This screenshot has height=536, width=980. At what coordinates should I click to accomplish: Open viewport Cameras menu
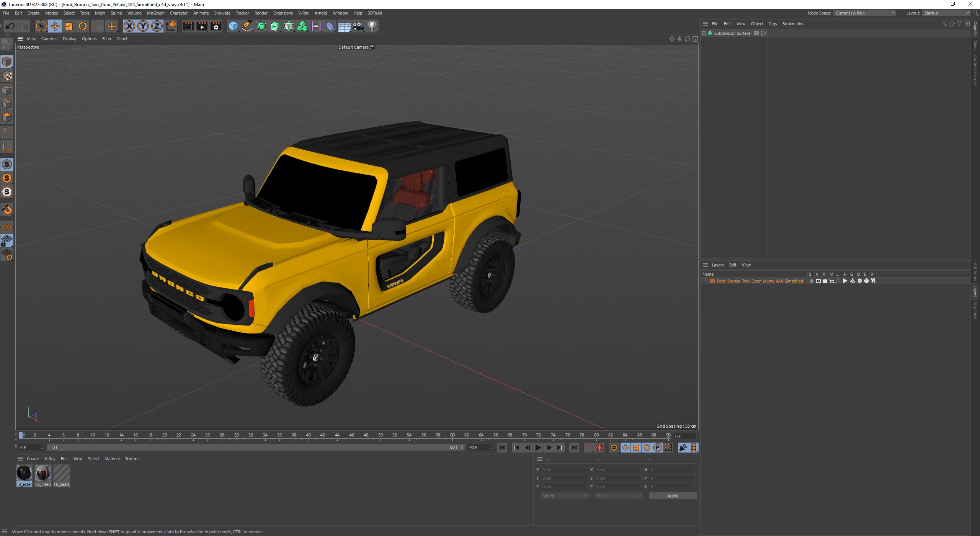point(49,39)
